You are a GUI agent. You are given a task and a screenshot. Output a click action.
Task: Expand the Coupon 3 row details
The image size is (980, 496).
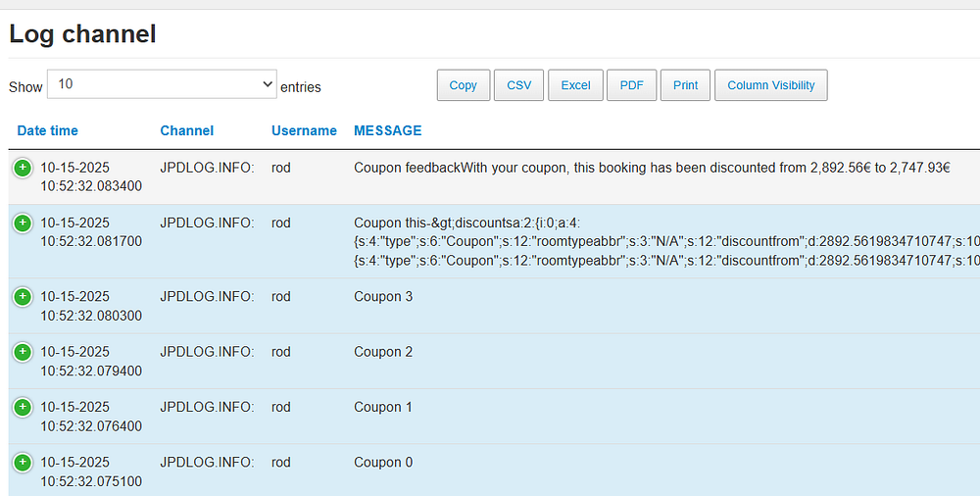tap(23, 296)
